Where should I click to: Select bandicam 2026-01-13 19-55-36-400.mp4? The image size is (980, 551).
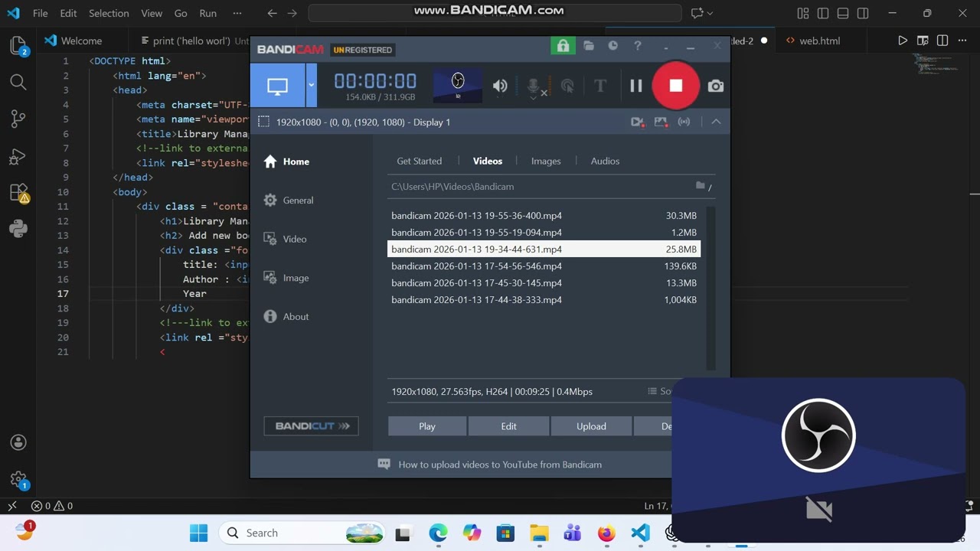pos(544,216)
